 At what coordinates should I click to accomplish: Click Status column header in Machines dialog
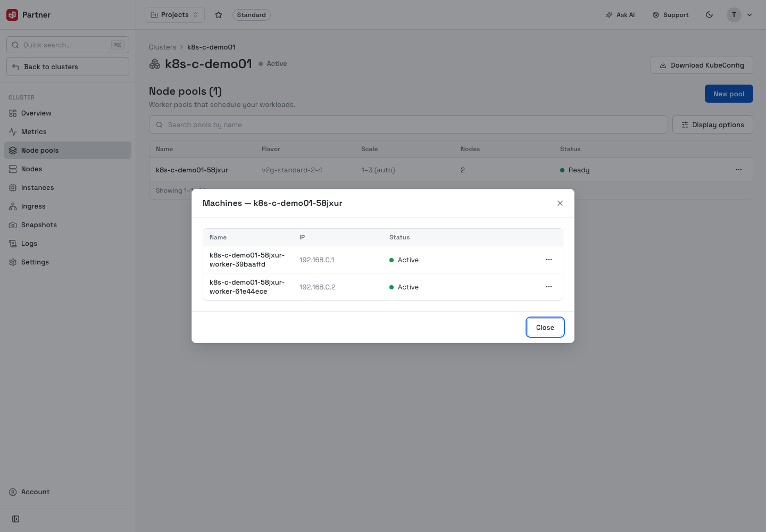click(399, 237)
